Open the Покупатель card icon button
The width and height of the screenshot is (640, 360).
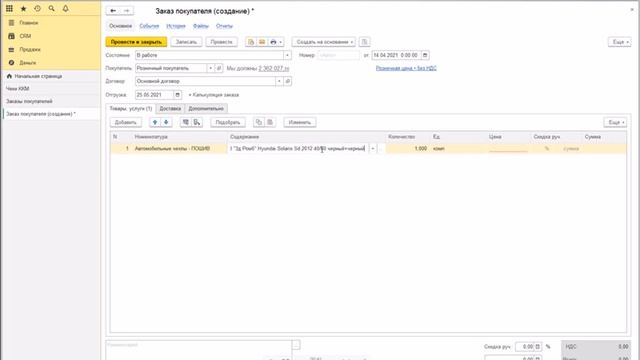(x=219, y=68)
